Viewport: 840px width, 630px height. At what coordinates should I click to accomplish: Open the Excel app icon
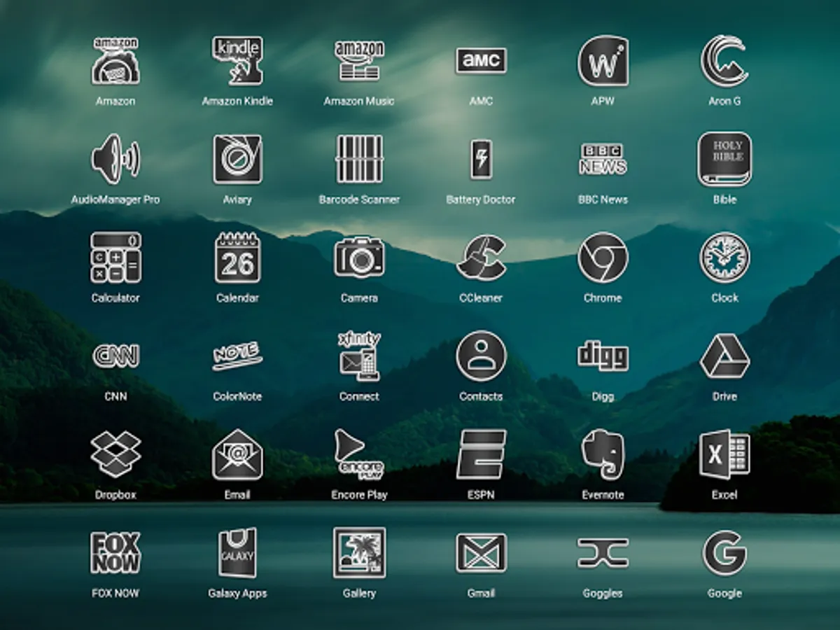pyautogui.click(x=724, y=454)
